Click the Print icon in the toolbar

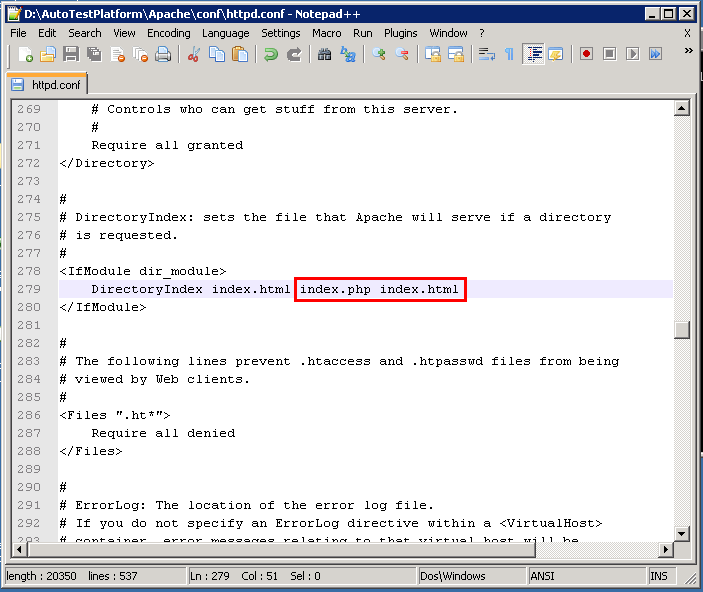164,54
